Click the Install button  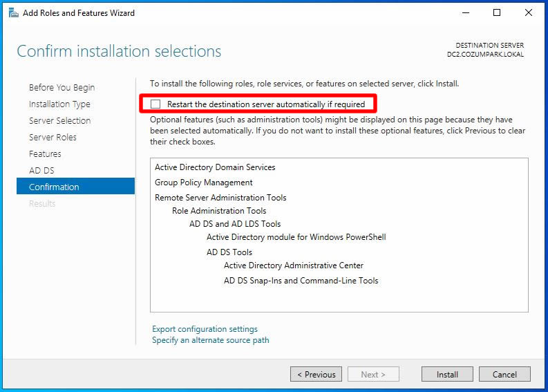coord(447,374)
